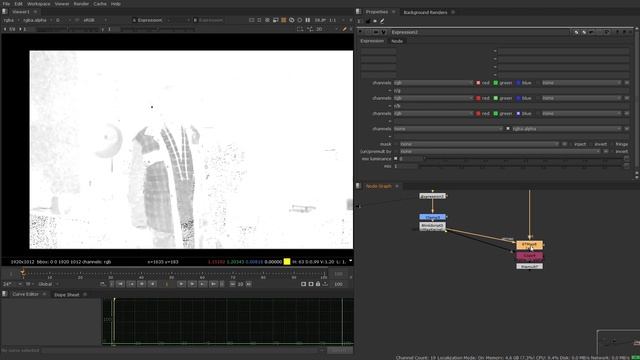Click the Node Graph tab
Viewport: 640px width, 360px height.
click(378, 186)
